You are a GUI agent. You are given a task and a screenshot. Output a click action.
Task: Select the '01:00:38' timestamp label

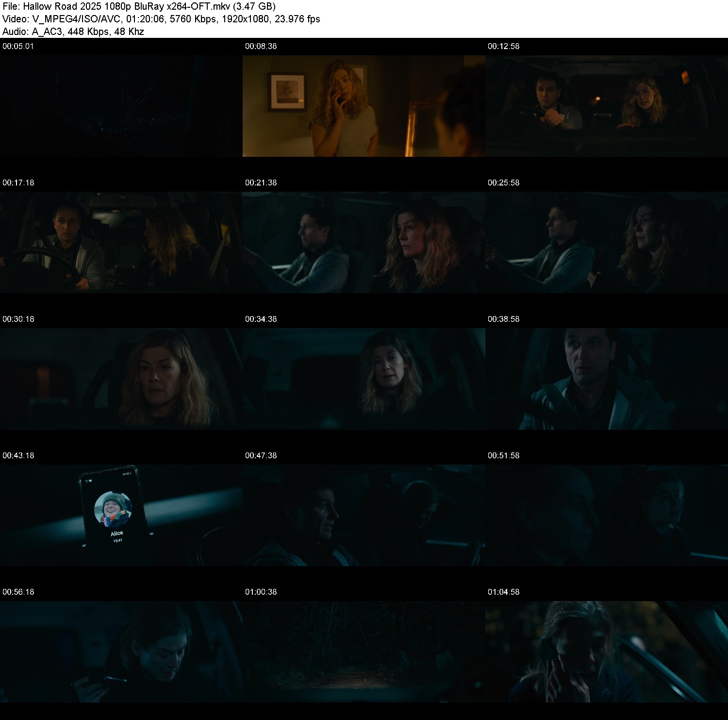point(261,592)
